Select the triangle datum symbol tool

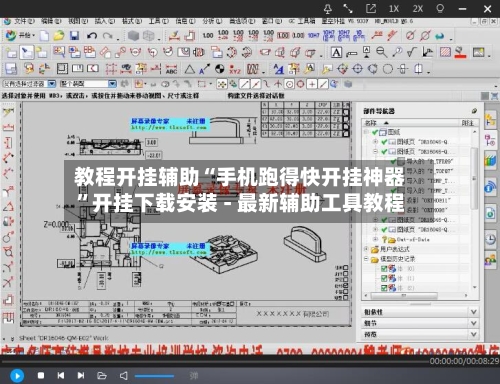(x=190, y=69)
